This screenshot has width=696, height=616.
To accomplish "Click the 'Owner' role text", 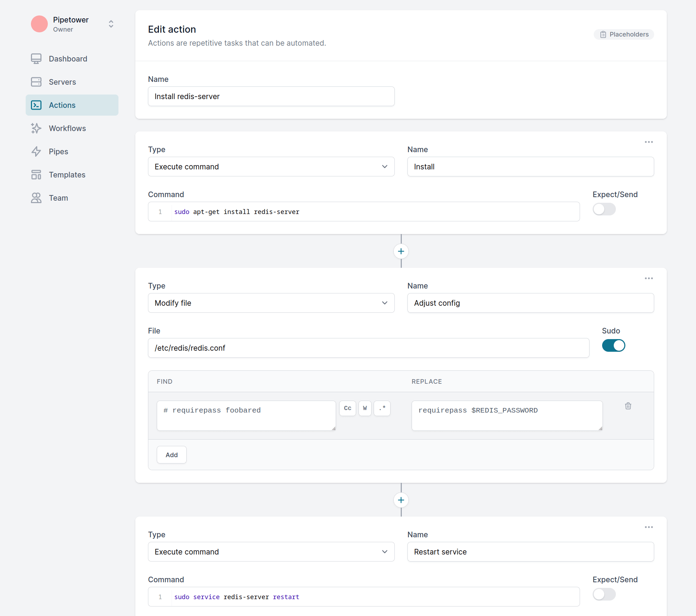I will click(63, 30).
